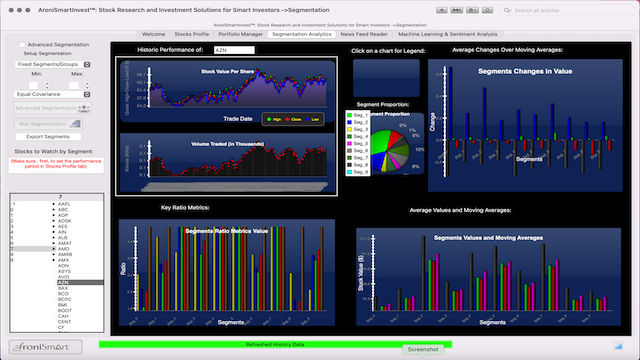Image resolution: width=640 pixels, height=360 pixels.
Task: Click the Min input field
Action: [x=33, y=85]
